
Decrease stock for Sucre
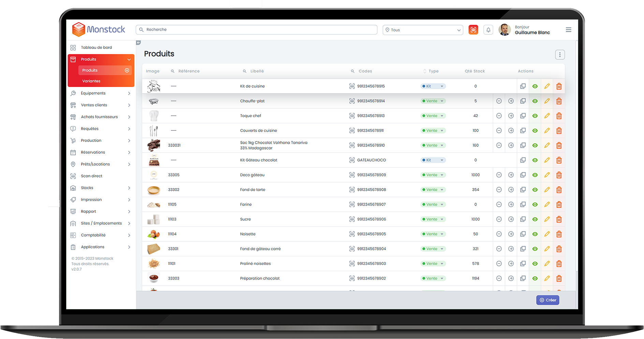[x=499, y=219]
